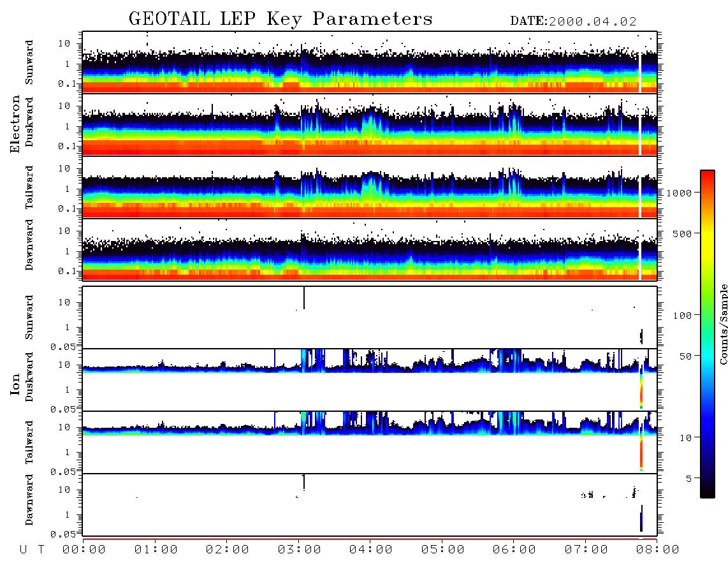Click the 1000 colorbar tick label
Image resolution: width=728 pixels, height=561 pixels.
pos(680,193)
